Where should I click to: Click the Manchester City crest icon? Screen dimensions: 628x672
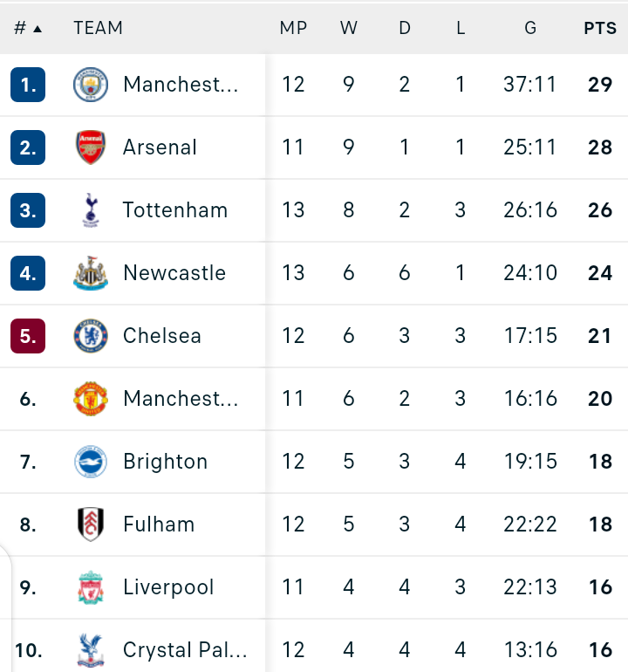coord(91,85)
